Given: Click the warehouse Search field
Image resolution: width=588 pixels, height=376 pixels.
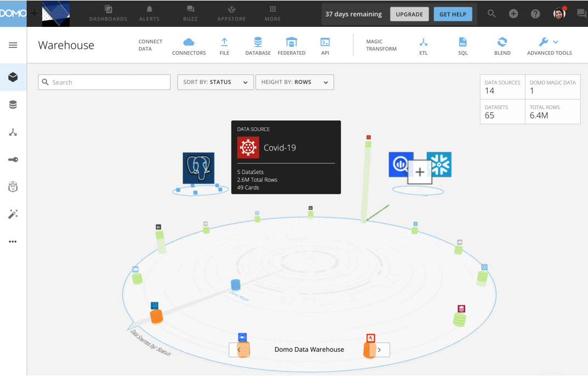Looking at the screenshot, I should pyautogui.click(x=104, y=82).
